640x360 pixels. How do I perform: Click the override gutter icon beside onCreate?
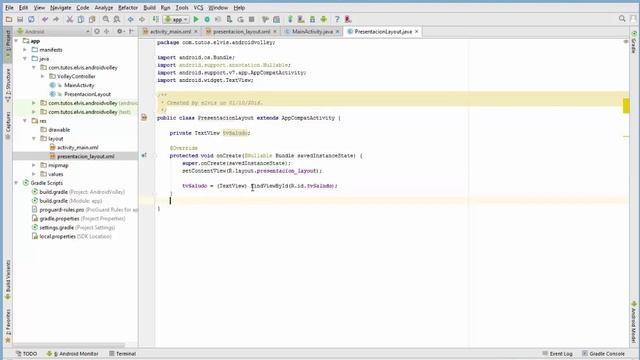(x=144, y=155)
